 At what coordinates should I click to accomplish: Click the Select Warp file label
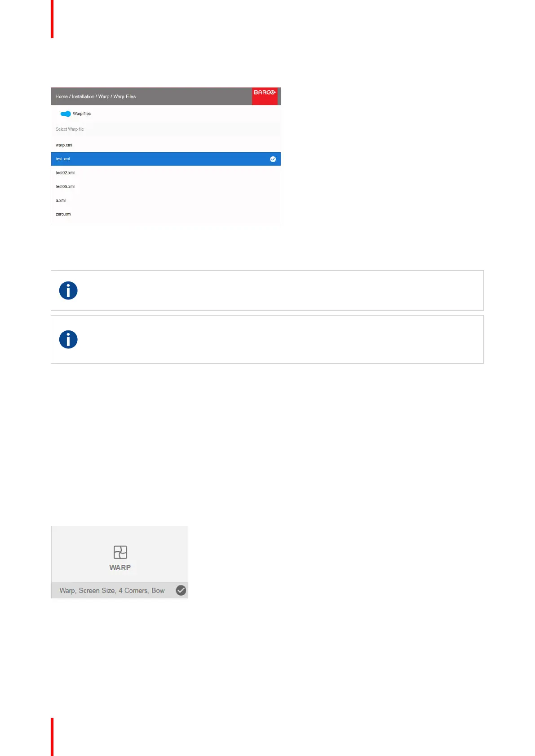(70, 129)
